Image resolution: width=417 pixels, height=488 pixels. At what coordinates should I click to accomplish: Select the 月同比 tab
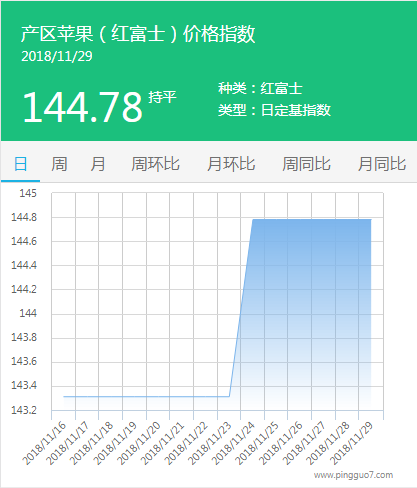[382, 164]
